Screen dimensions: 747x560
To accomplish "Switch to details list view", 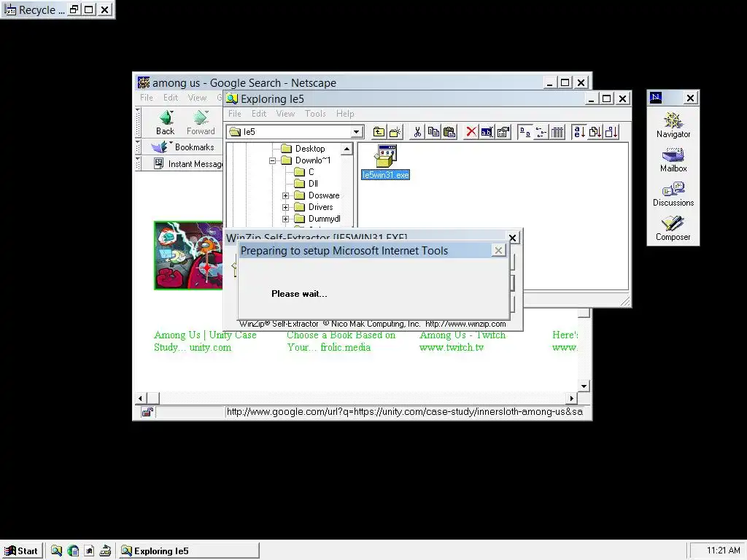I will [557, 132].
